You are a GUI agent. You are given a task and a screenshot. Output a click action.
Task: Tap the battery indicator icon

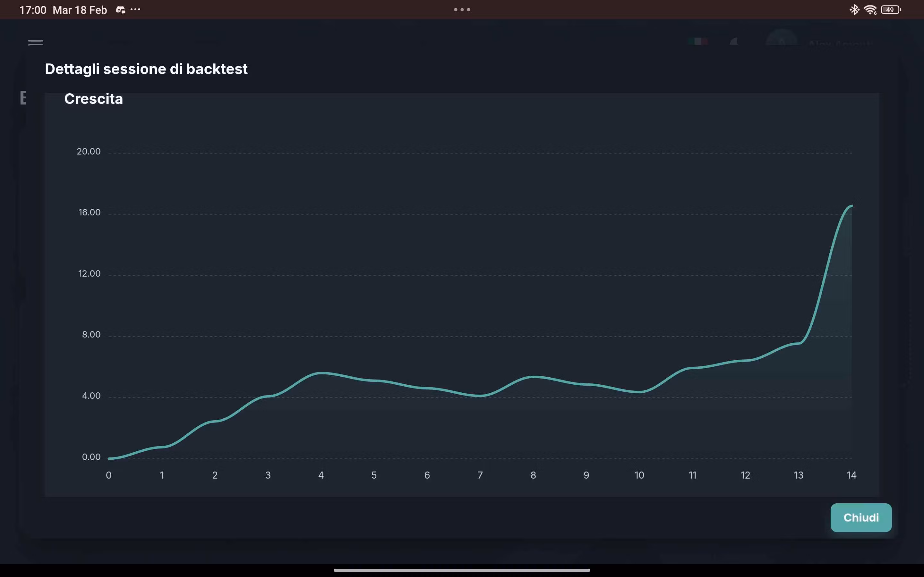coord(890,10)
